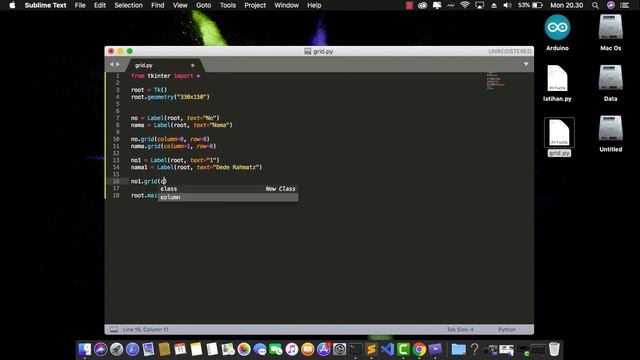Open the Find menu
640x360 pixels.
[158, 5]
